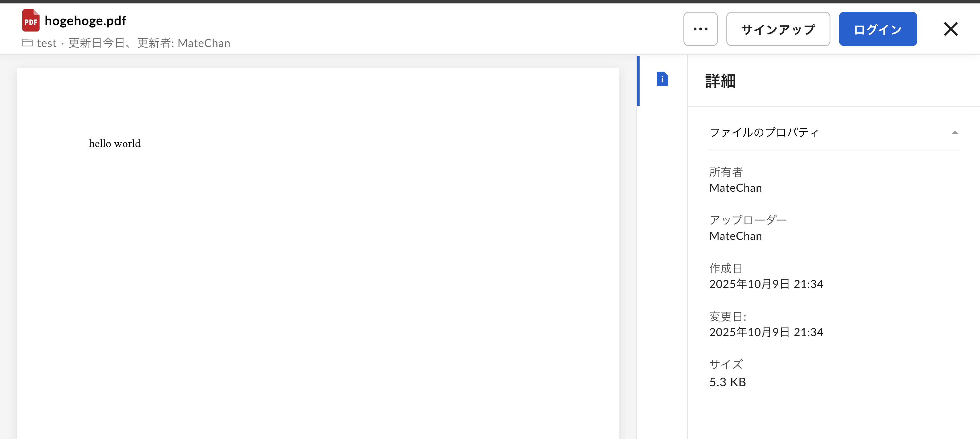Click the hello world text in PDF
The height and width of the screenshot is (439, 980).
(115, 143)
